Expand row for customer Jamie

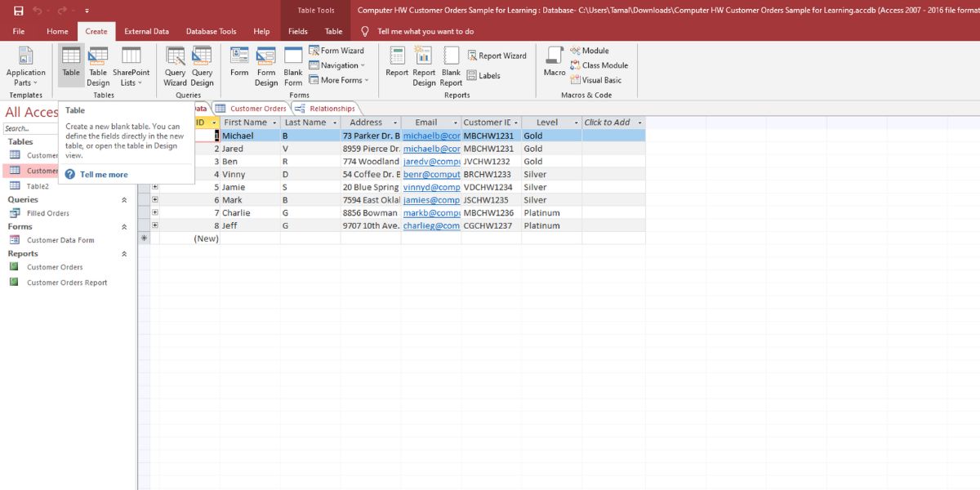pyautogui.click(x=154, y=187)
